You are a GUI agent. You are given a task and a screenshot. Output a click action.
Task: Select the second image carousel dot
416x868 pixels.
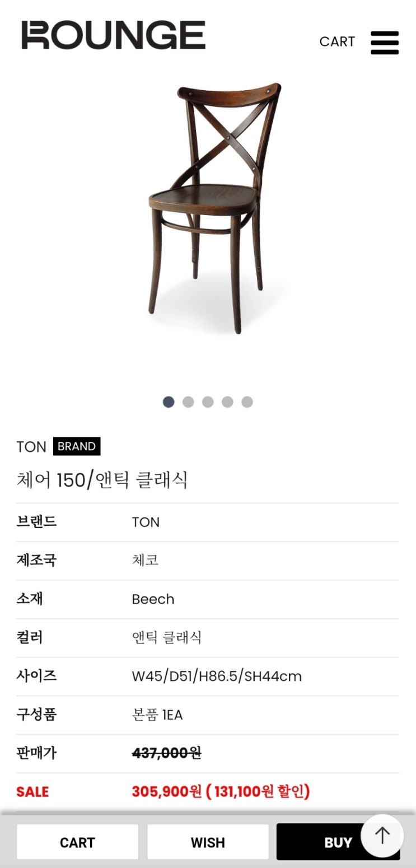point(188,402)
